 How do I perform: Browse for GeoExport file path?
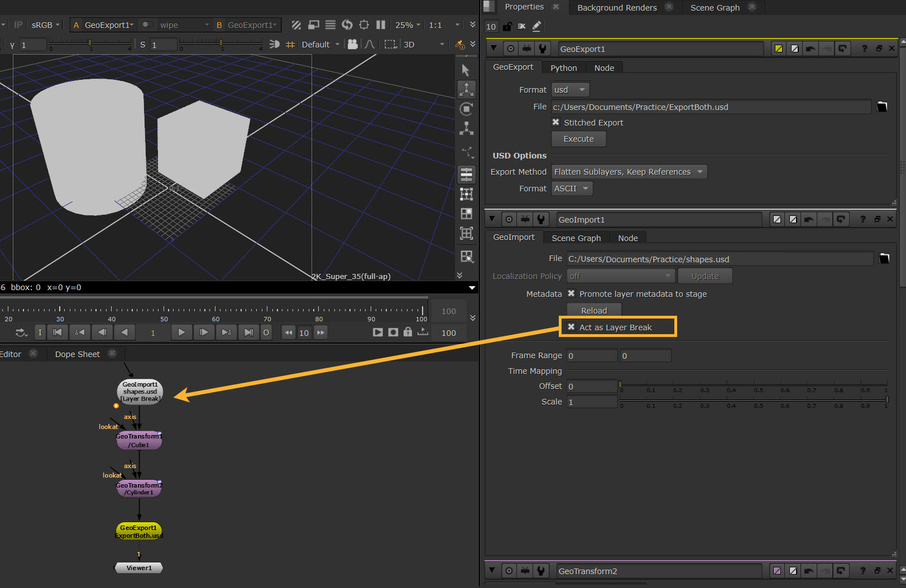pos(882,107)
